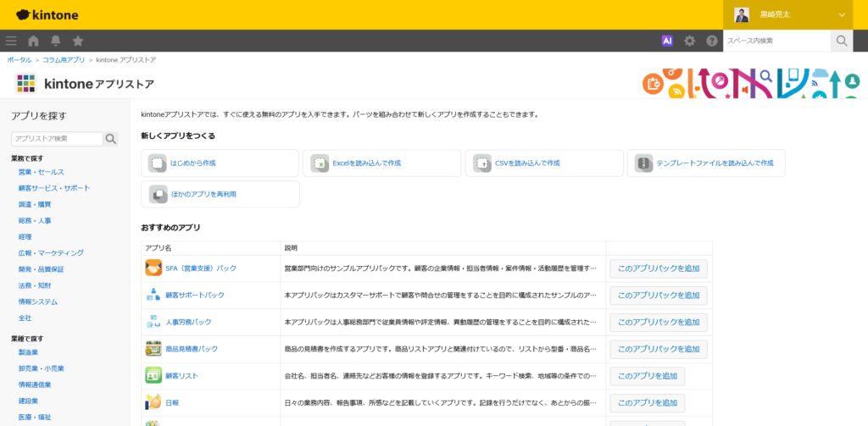Screen dimensions: 868x426
Task: Open ポータル breadcrumb link
Action: (19, 60)
